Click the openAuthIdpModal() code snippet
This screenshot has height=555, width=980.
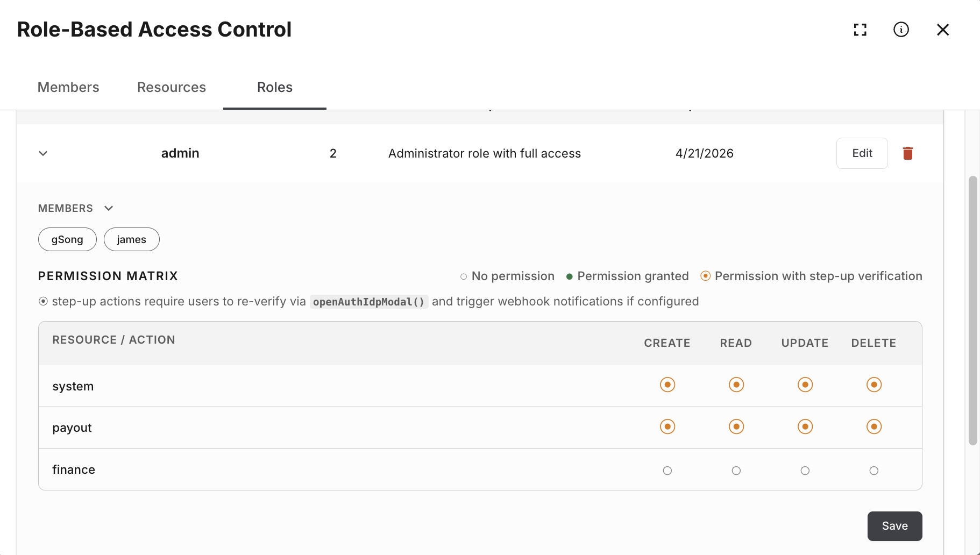point(369,302)
